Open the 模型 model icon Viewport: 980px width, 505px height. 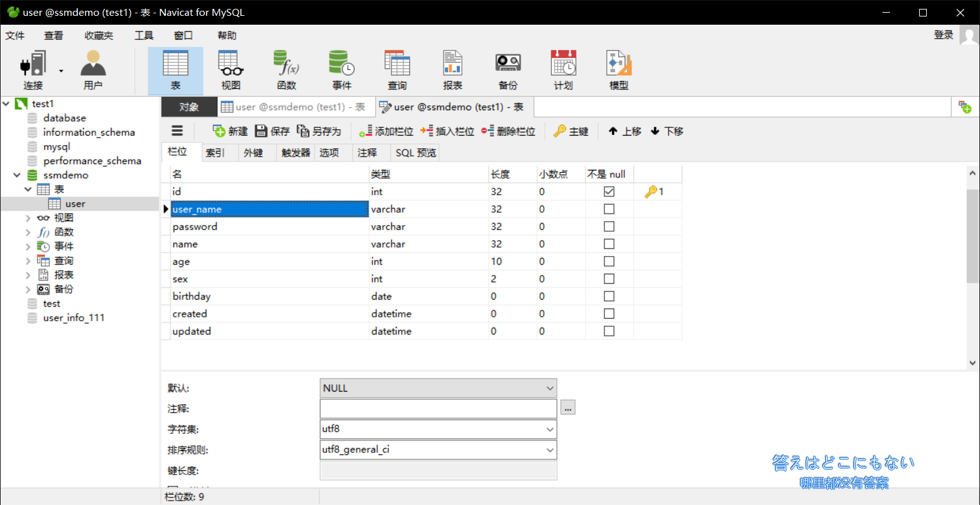click(619, 70)
